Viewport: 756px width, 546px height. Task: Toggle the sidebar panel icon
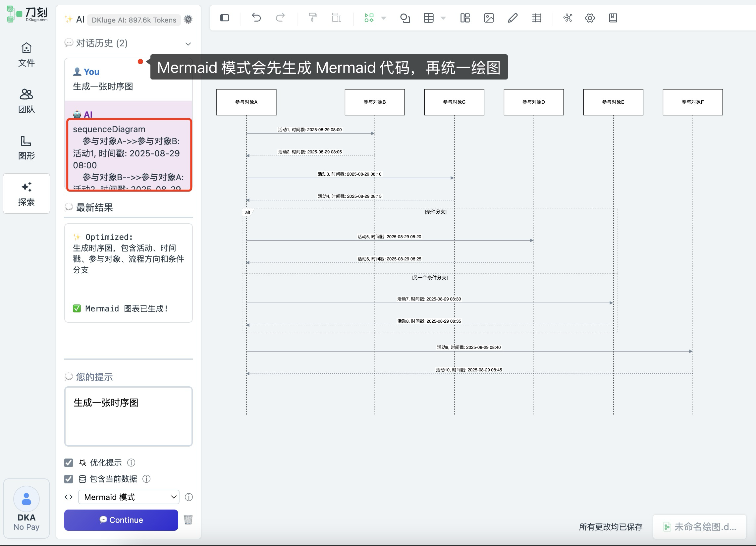pos(225,18)
